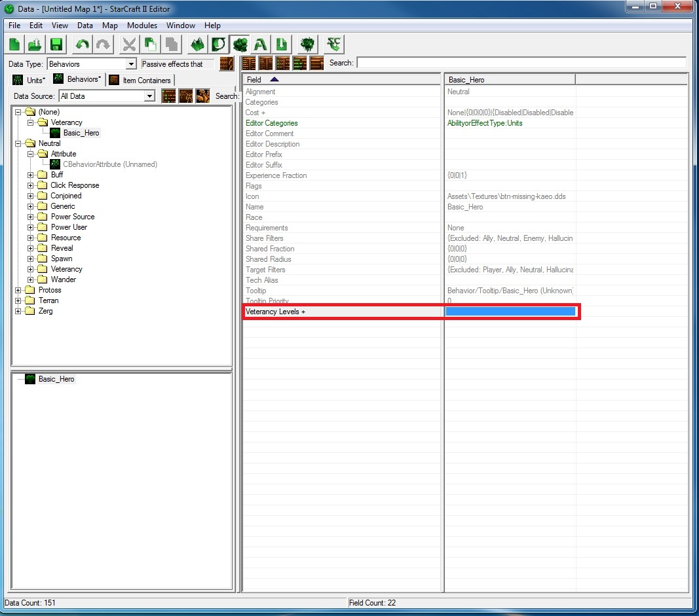Collapse the (None) tree node
The width and height of the screenshot is (699, 616).
coord(18,112)
